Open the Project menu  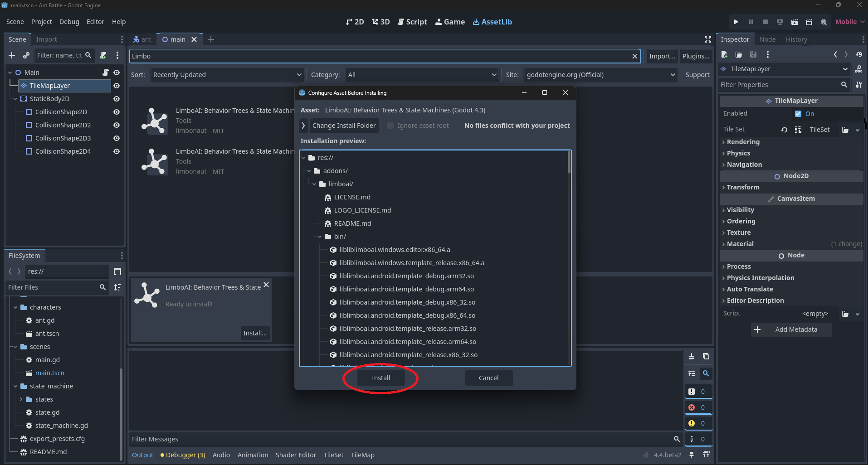(x=41, y=22)
